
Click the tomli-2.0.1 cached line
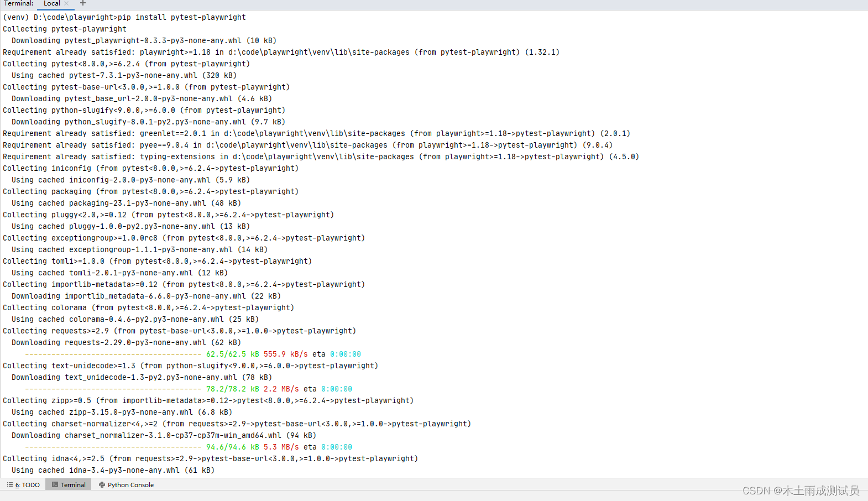point(119,273)
